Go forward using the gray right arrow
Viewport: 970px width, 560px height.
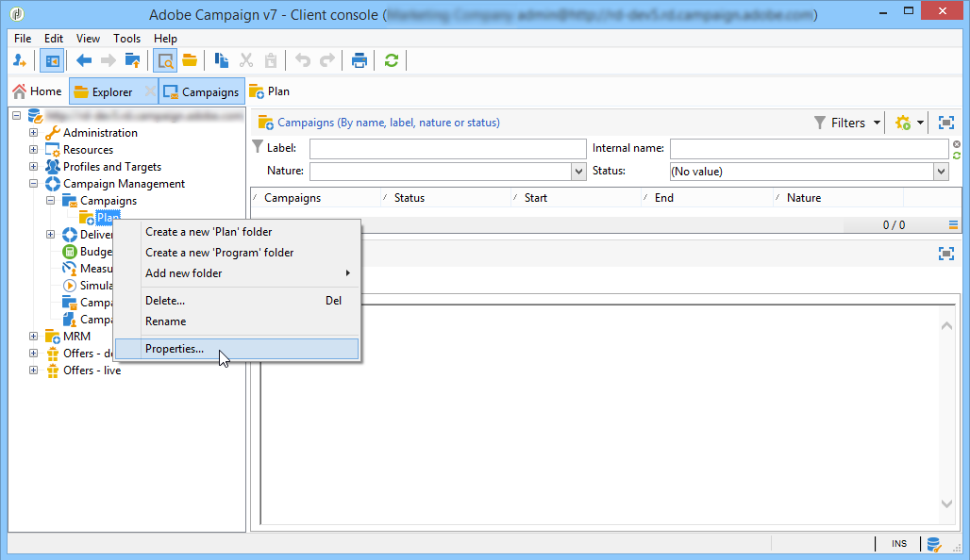click(x=109, y=60)
